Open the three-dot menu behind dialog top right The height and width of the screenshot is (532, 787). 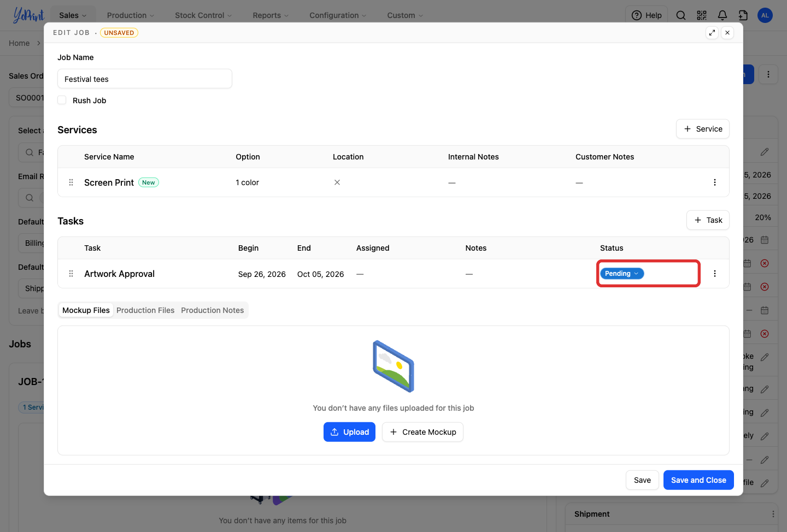coord(768,74)
